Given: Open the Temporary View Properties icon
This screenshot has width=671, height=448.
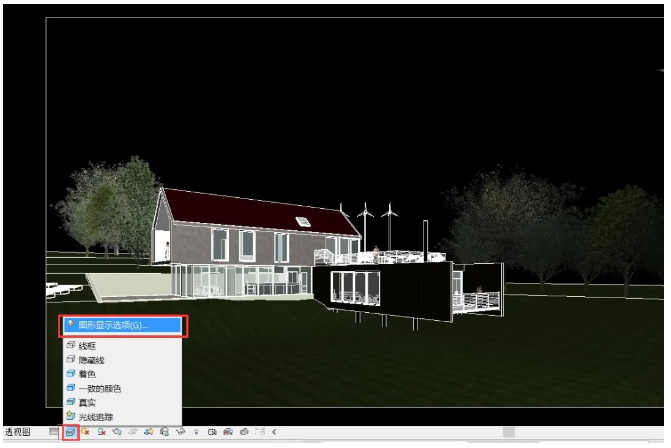Looking at the screenshot, I should [212, 432].
